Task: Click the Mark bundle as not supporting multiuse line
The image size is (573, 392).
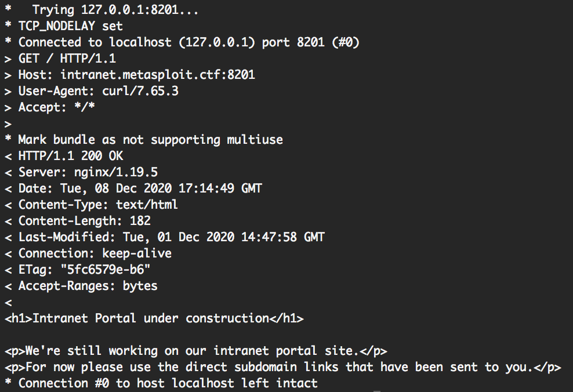Action: [150, 140]
